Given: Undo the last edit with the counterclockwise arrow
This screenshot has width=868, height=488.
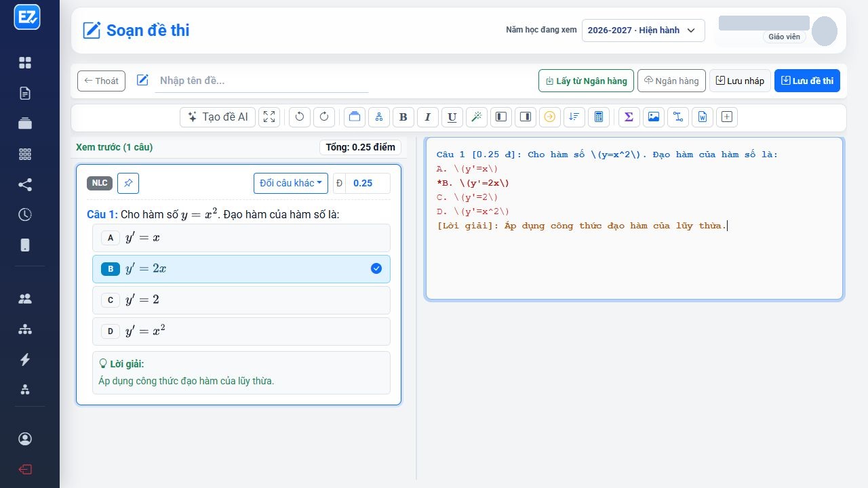Looking at the screenshot, I should 300,117.
